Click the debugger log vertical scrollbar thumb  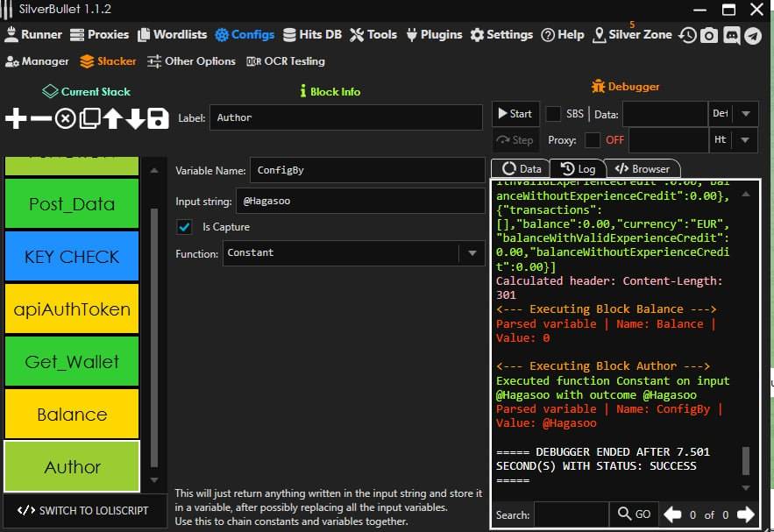click(x=746, y=459)
